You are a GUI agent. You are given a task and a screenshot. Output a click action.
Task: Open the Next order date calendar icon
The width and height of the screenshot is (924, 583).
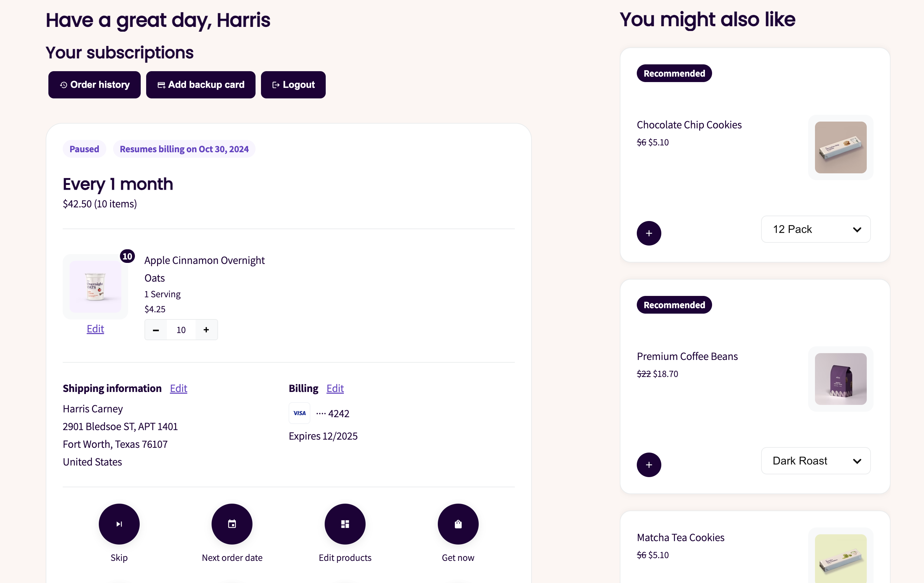click(232, 523)
